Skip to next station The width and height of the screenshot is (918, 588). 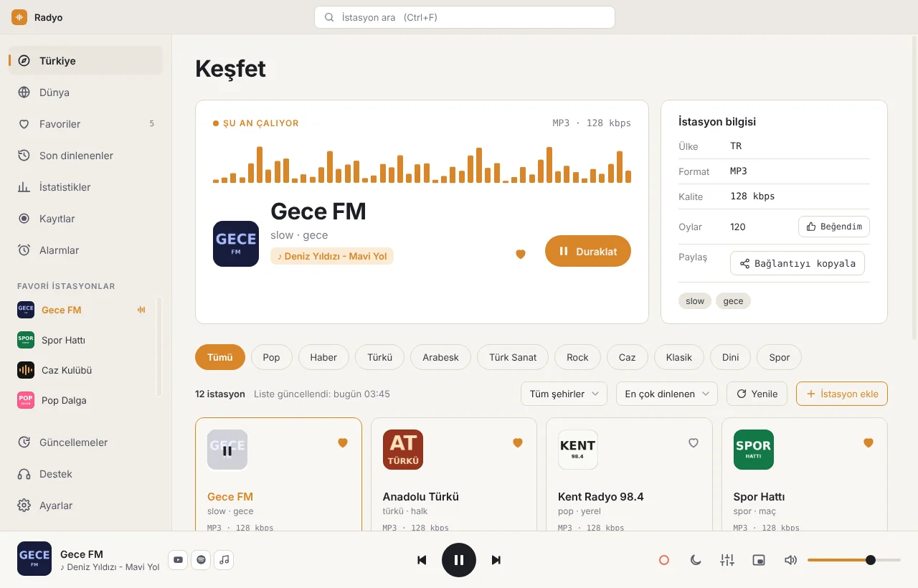tap(496, 560)
